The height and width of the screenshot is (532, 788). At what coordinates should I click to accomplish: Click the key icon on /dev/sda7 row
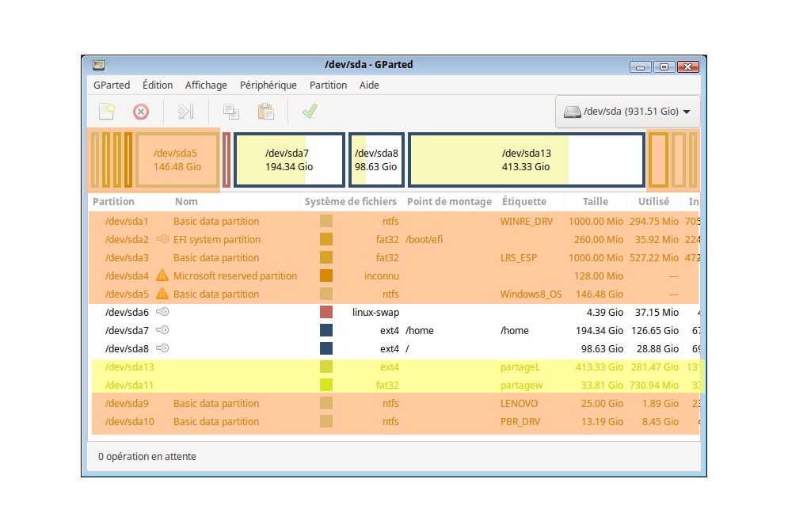[x=162, y=330]
